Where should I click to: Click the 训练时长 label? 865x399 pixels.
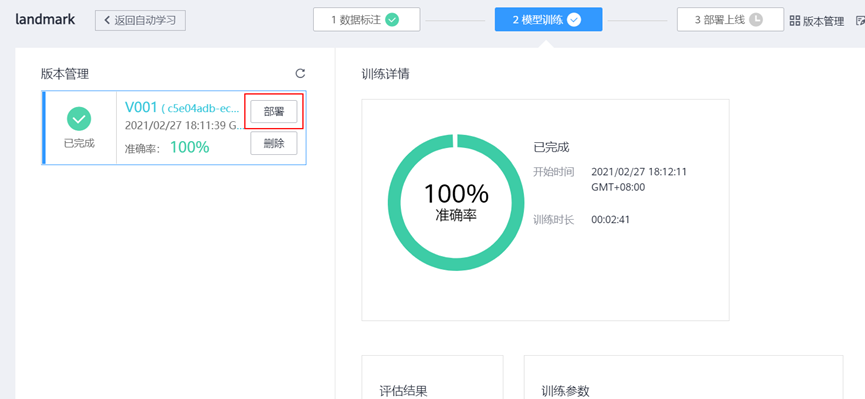(554, 220)
